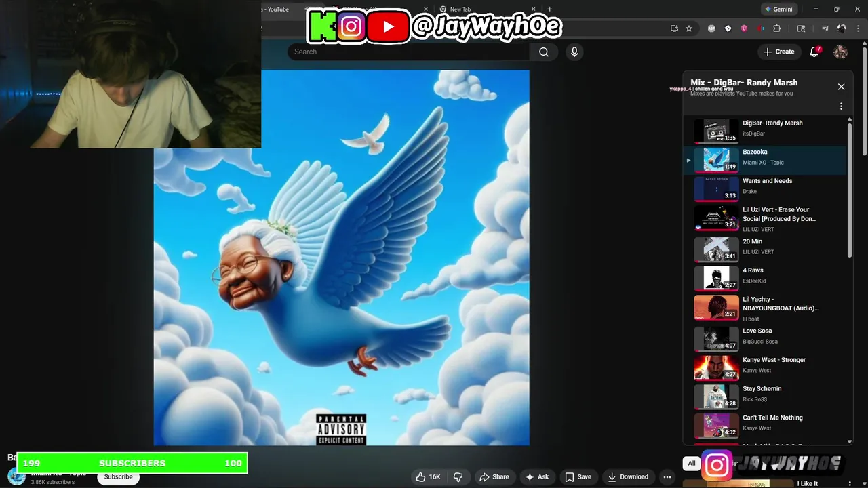Click the 3.86K subscribers text

52,482
